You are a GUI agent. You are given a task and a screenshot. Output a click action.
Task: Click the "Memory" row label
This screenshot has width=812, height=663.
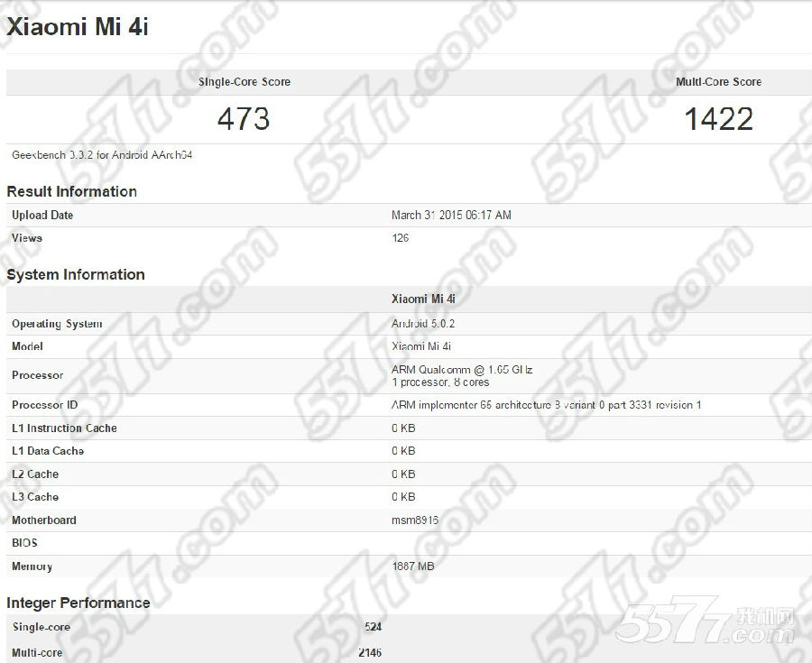(x=32, y=566)
